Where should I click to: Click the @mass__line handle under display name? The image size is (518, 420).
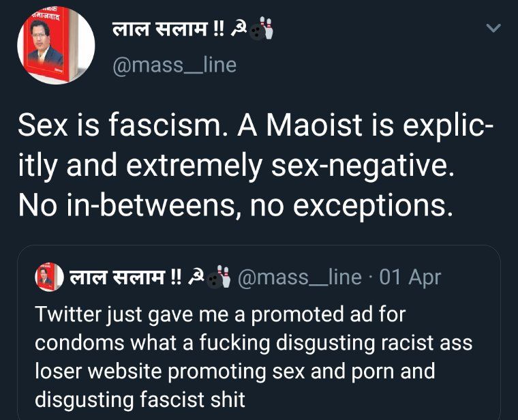tap(174, 65)
